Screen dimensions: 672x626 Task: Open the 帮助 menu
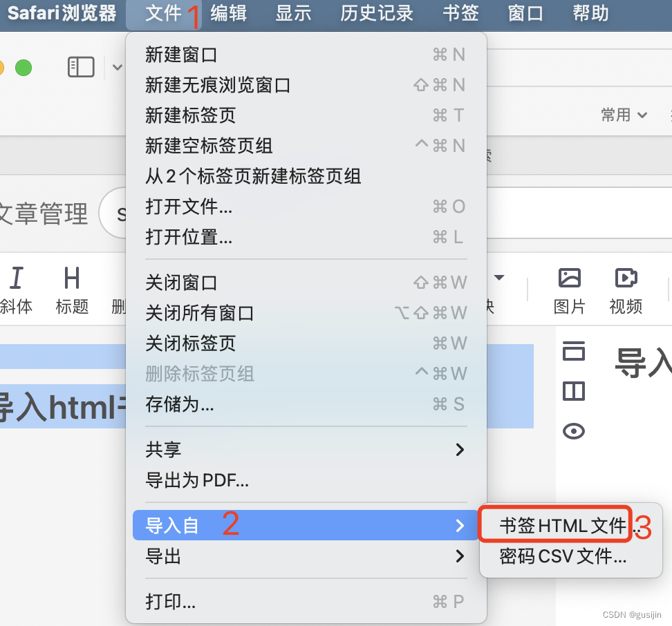(590, 13)
